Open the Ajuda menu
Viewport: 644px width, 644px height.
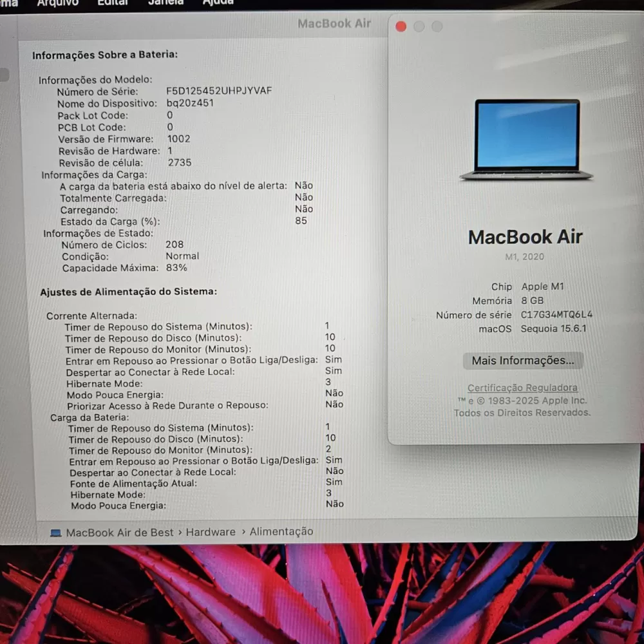point(218,3)
